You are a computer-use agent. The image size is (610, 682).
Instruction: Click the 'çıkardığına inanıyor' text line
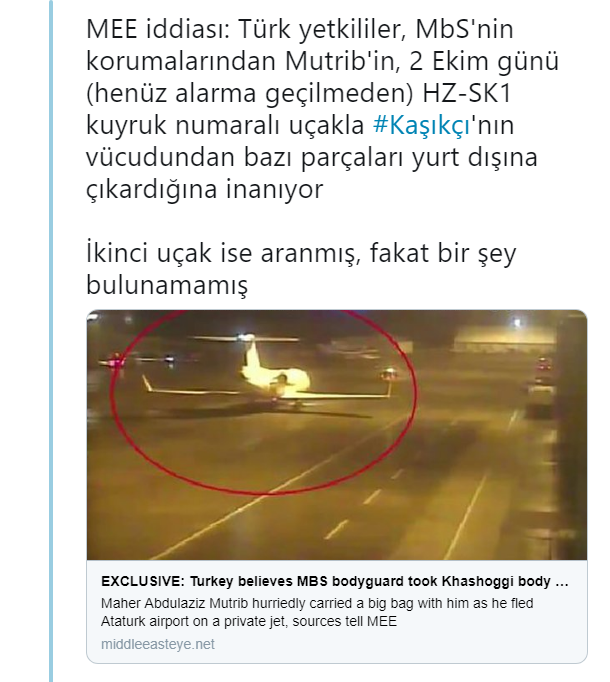204,189
